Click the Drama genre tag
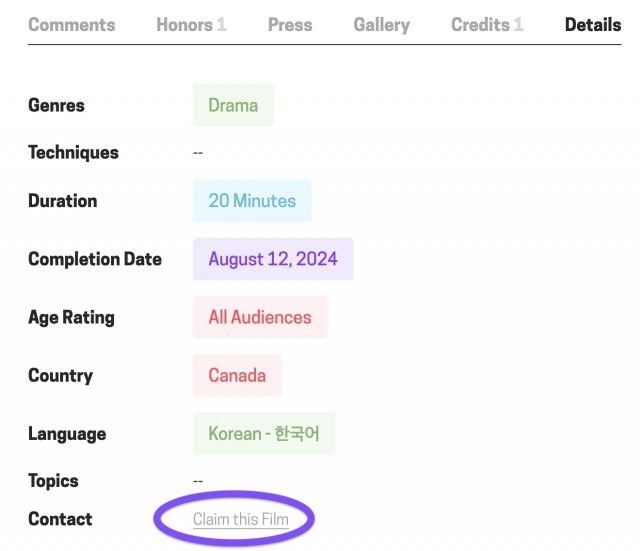 (233, 105)
